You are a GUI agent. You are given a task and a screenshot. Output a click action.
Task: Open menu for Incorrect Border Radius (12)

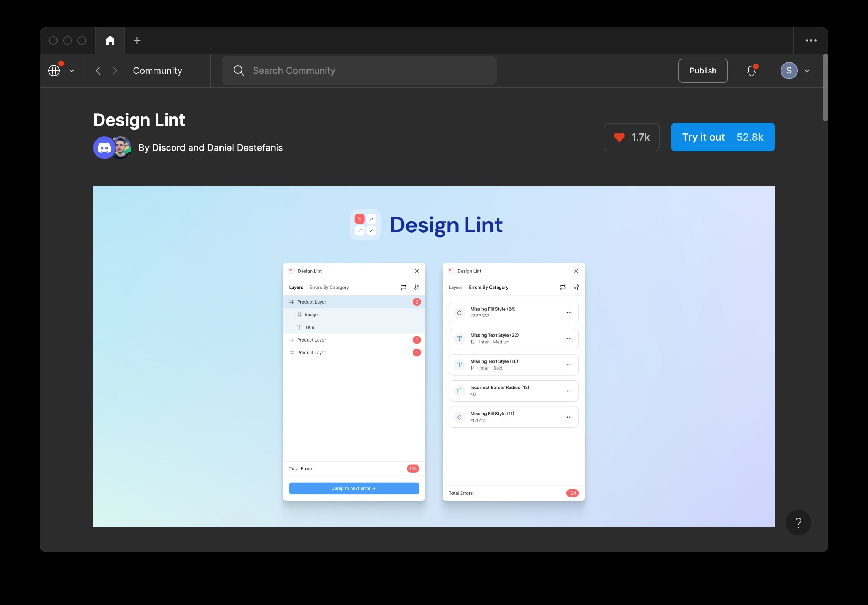tap(569, 391)
